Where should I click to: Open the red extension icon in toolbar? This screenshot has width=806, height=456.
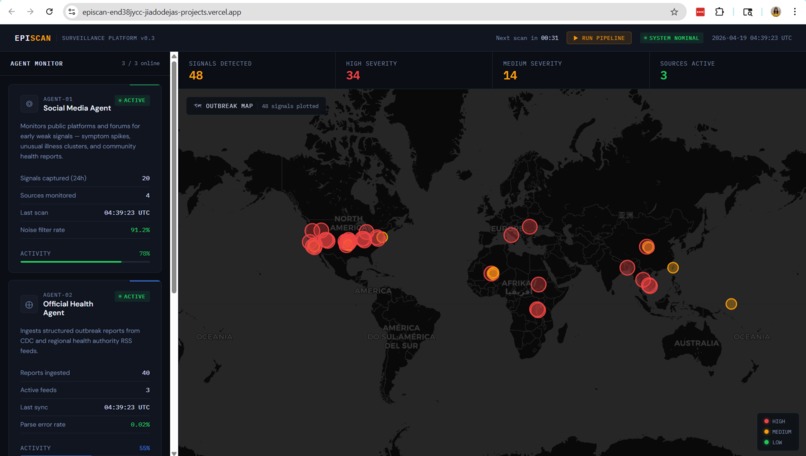point(700,12)
